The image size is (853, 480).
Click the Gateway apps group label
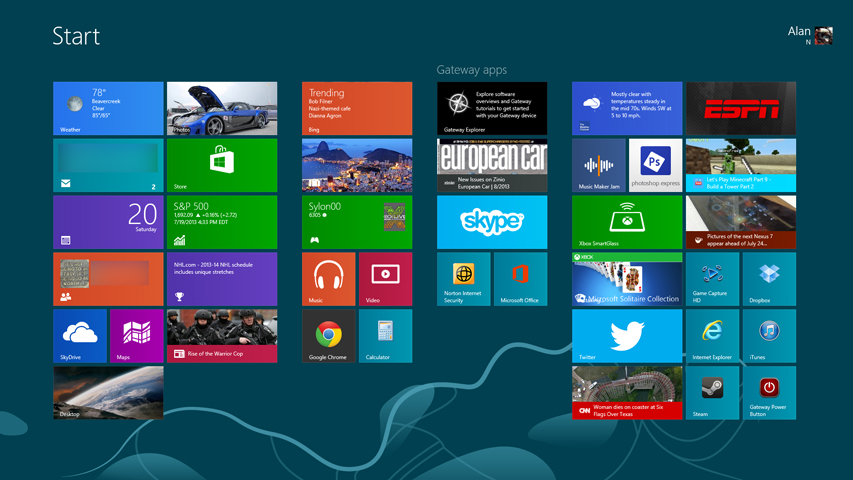coord(472,70)
